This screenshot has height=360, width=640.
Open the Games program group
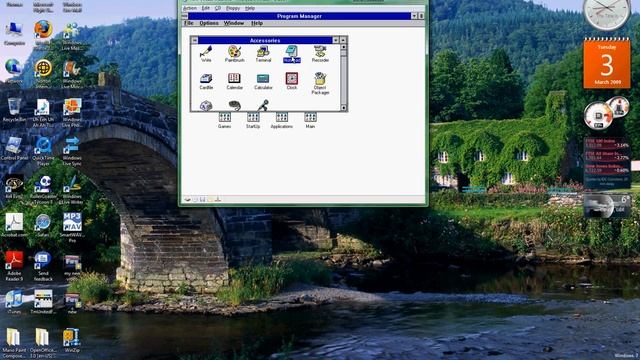coord(224,120)
